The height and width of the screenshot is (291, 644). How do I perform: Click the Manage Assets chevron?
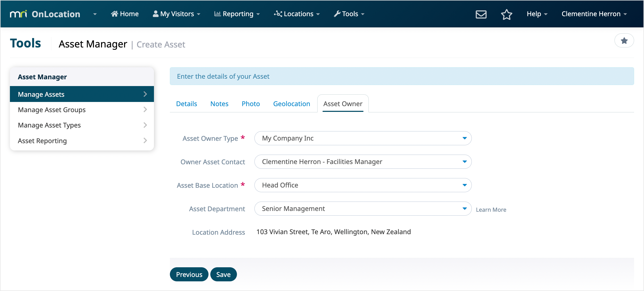145,94
